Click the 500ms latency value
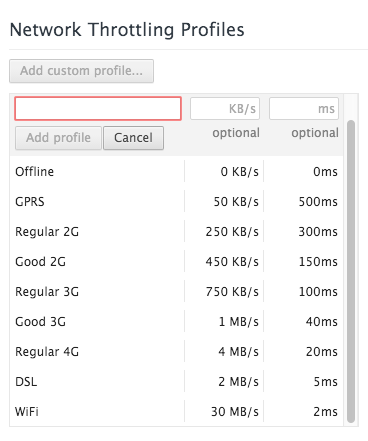The image size is (368, 441). point(318,202)
